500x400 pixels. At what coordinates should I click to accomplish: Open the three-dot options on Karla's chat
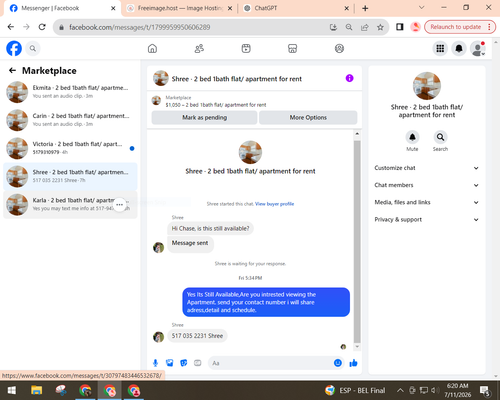point(120,205)
